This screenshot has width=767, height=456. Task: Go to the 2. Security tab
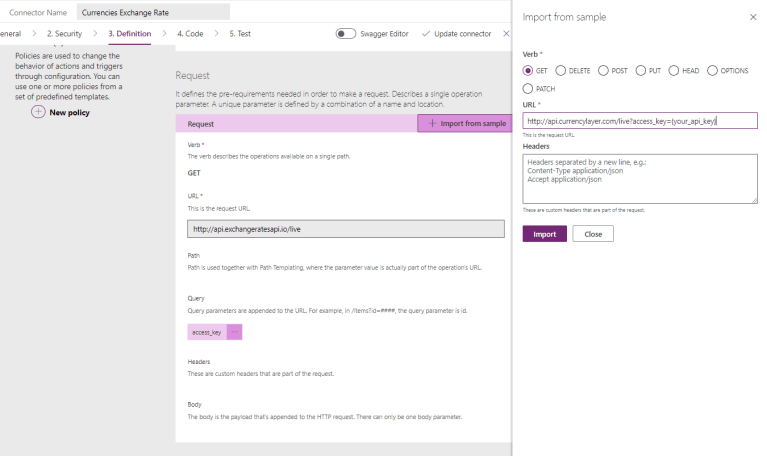64,34
